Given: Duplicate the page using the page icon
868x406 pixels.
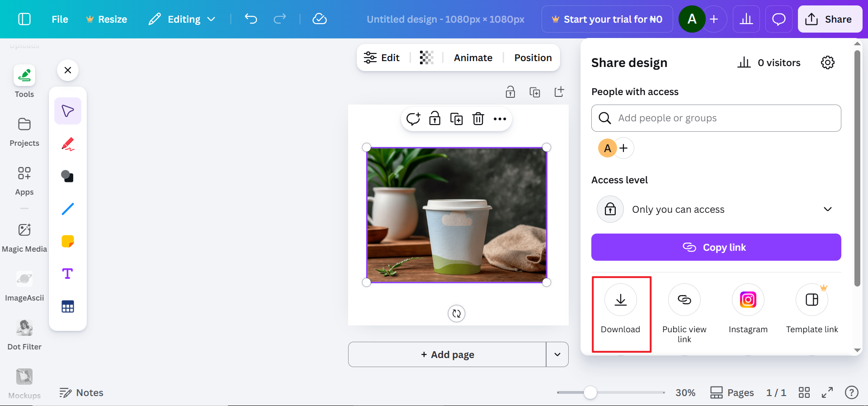Looking at the screenshot, I should [535, 92].
